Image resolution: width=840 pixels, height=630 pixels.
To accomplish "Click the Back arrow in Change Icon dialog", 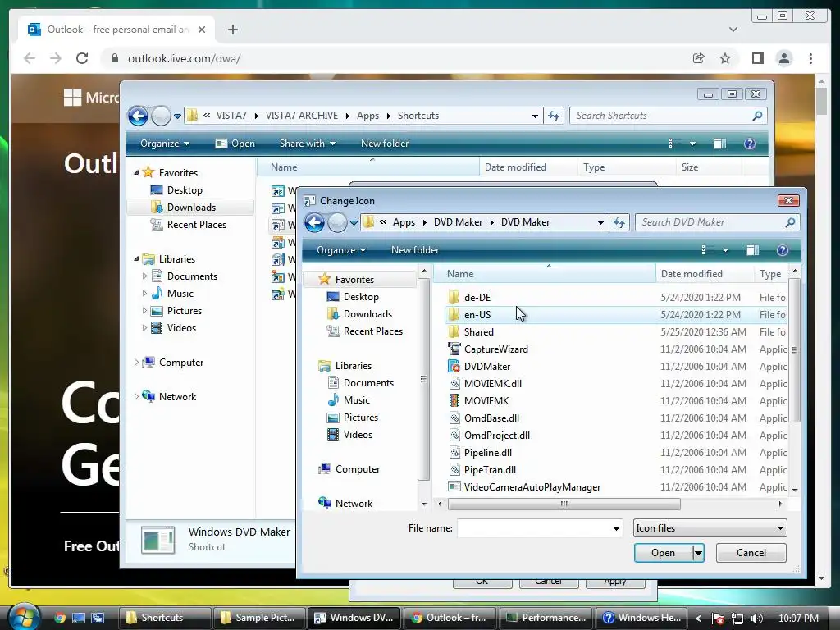I will point(314,222).
